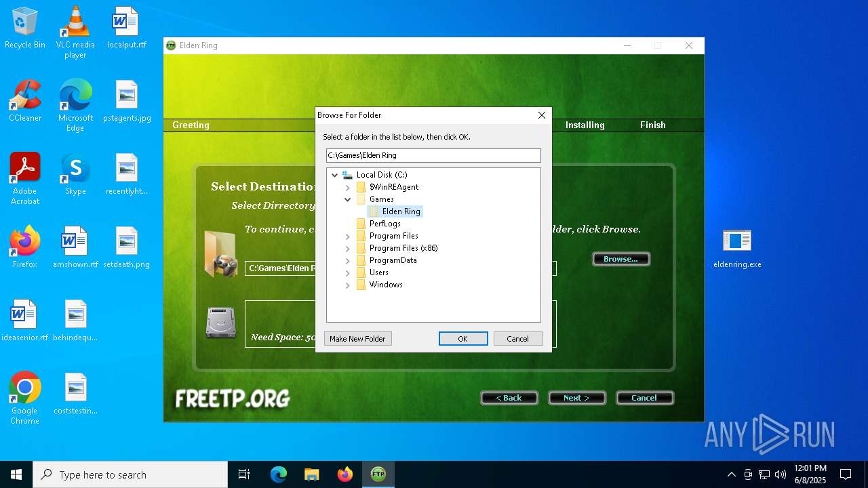This screenshot has width=868, height=488.
Task: Select Local Disk (C:) in tree
Action: [x=382, y=175]
